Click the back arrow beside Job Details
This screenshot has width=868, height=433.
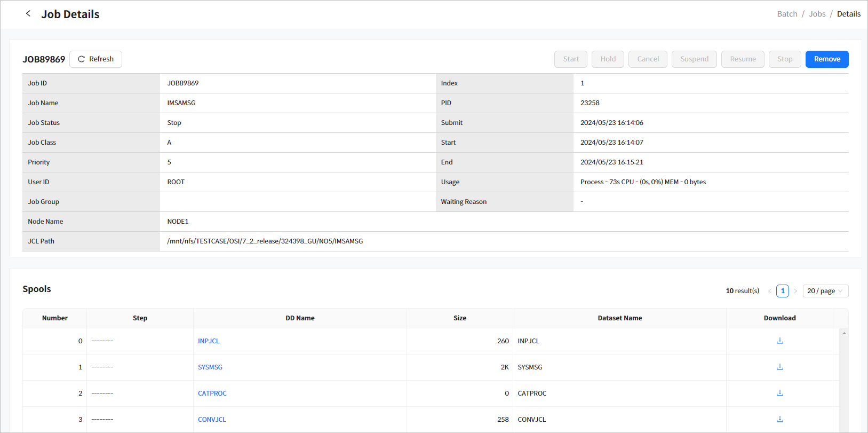[x=28, y=14]
